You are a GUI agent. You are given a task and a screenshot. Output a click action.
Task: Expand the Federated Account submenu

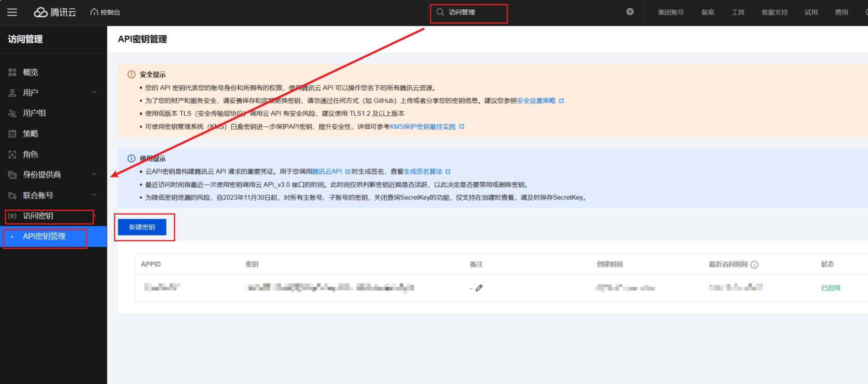[x=94, y=195]
